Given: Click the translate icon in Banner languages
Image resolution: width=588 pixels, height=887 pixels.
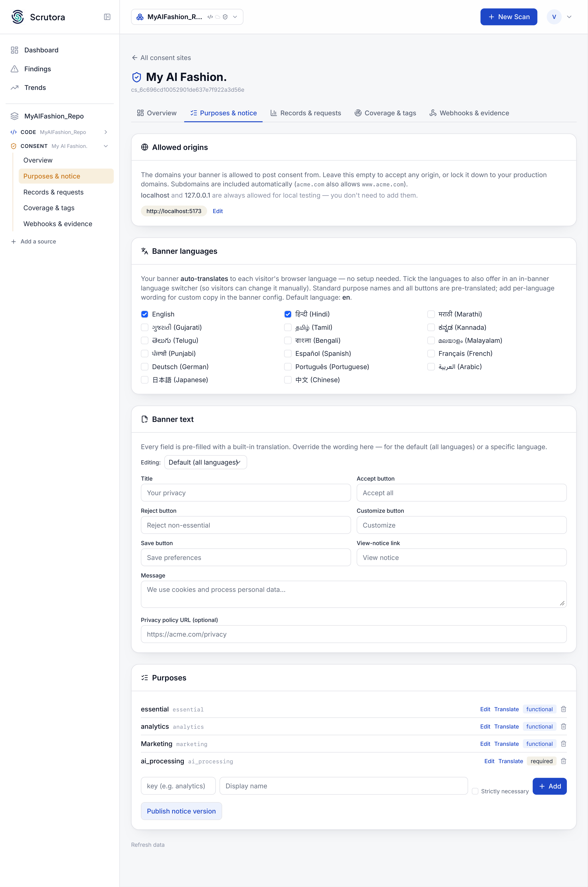Looking at the screenshot, I should tap(144, 251).
